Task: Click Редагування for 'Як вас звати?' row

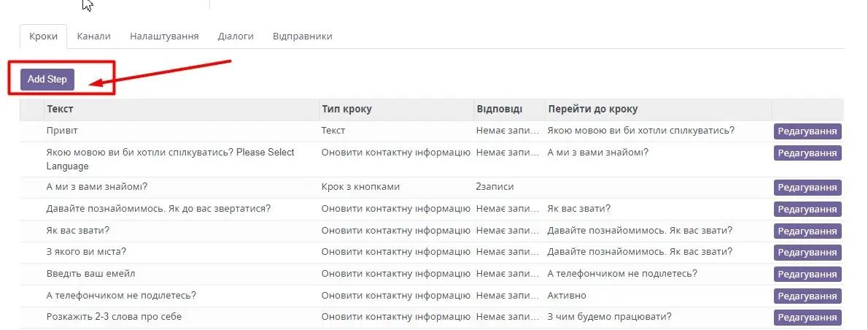Action: (x=807, y=231)
